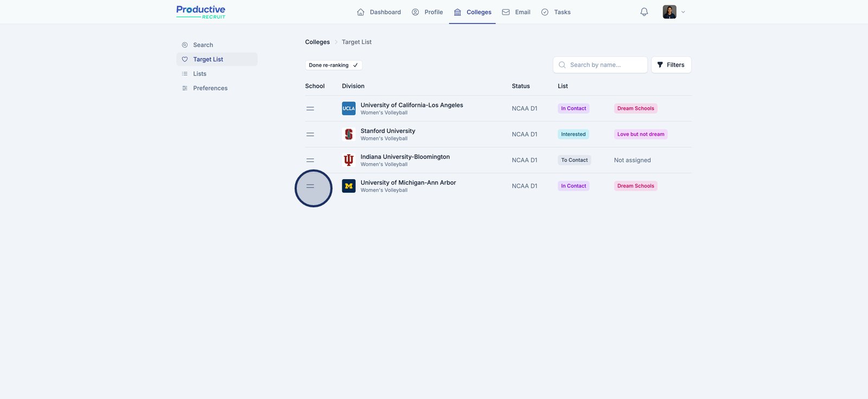Click the Michigan school logo
The width and height of the screenshot is (868, 399).
(x=348, y=186)
